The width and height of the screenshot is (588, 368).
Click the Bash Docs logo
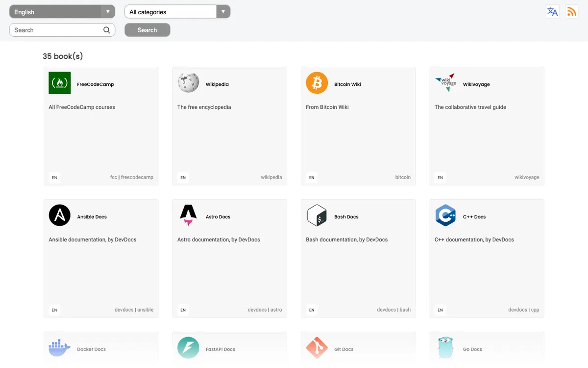(317, 215)
